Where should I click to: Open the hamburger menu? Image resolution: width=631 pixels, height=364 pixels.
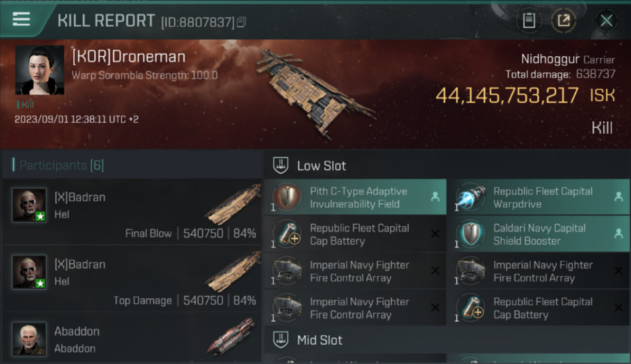21,19
